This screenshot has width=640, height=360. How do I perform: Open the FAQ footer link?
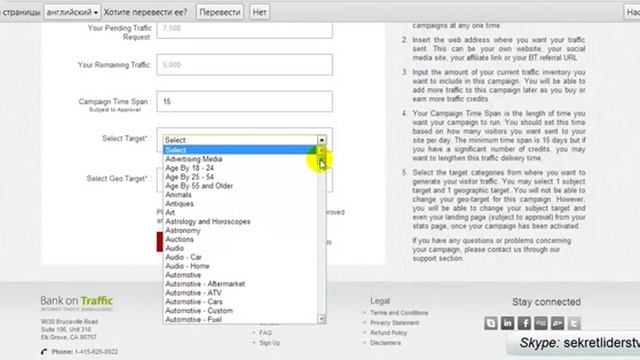click(265, 333)
